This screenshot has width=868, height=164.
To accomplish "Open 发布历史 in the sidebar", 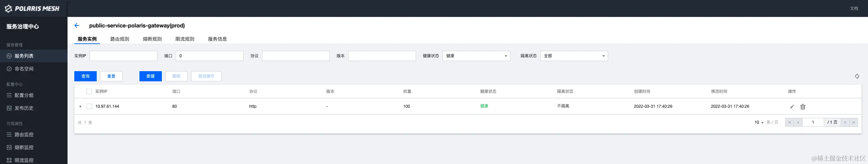I will 34,108.
